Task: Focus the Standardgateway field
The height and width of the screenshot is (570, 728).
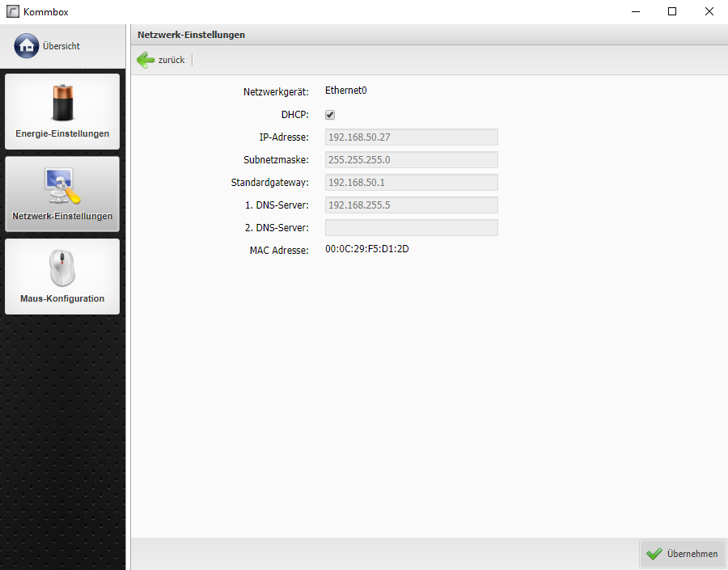Action: 411,183
